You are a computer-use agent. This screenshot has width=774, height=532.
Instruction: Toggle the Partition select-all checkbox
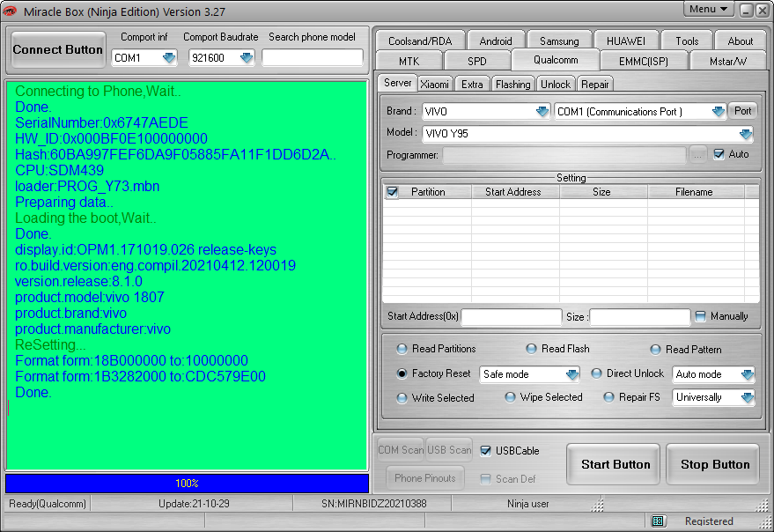(x=393, y=192)
